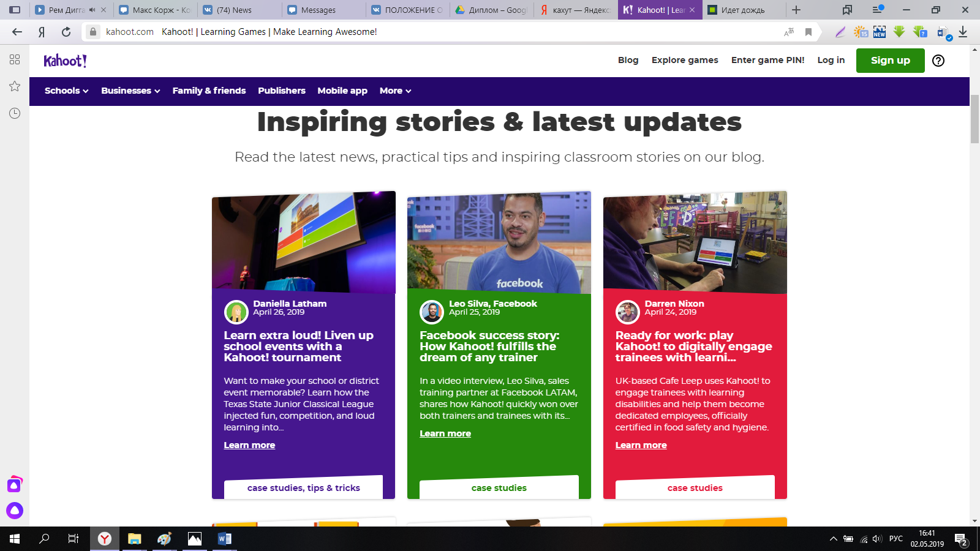Open Mobile app nav item
The height and width of the screenshot is (551, 980).
[x=342, y=91]
